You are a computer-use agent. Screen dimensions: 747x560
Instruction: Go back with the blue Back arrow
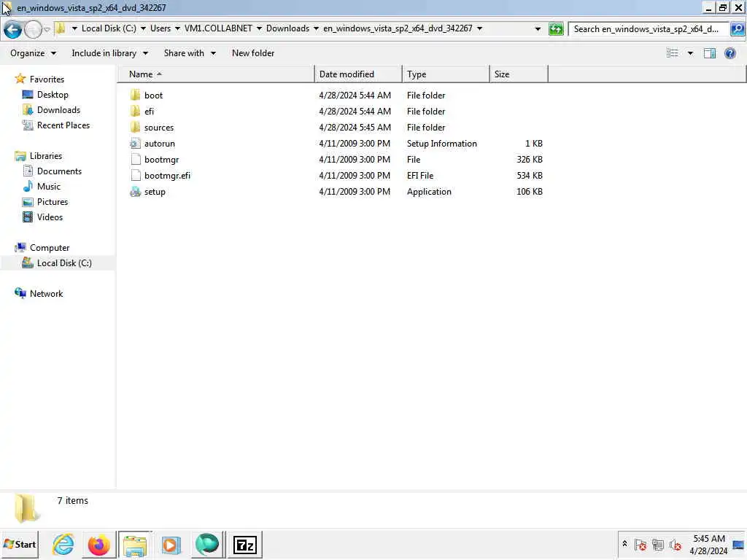pos(13,29)
